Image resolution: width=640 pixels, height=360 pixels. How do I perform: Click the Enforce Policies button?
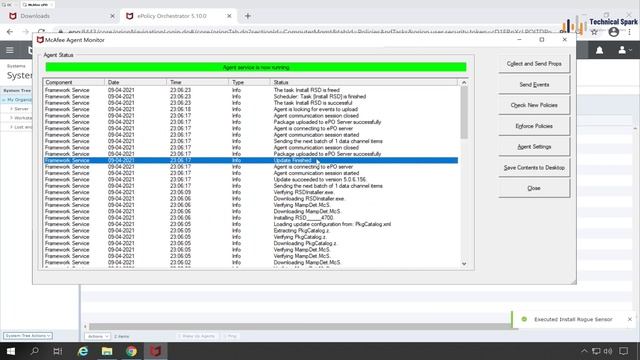534,126
